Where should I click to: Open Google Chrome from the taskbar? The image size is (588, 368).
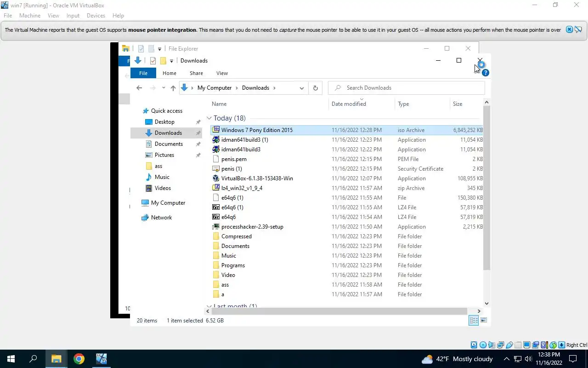click(79, 359)
